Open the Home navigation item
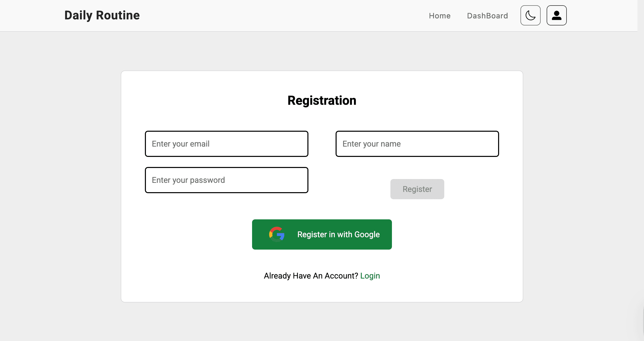The height and width of the screenshot is (341, 644). 440,16
